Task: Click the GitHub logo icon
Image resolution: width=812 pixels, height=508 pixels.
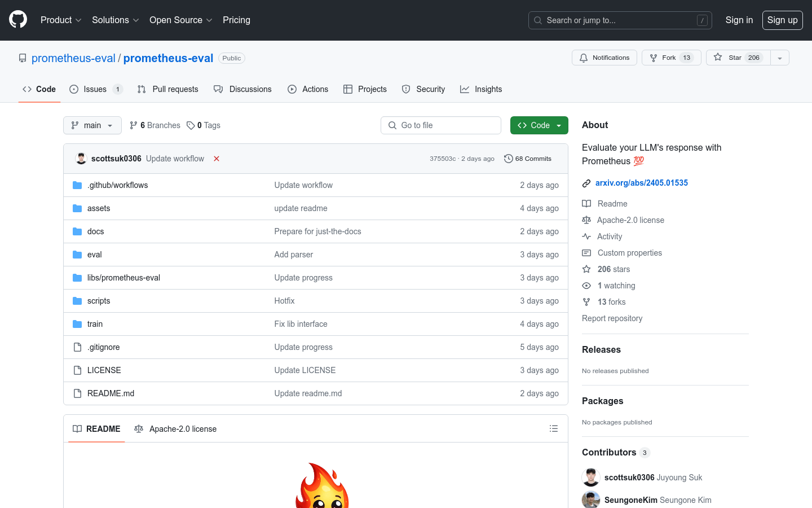Action: point(18,20)
